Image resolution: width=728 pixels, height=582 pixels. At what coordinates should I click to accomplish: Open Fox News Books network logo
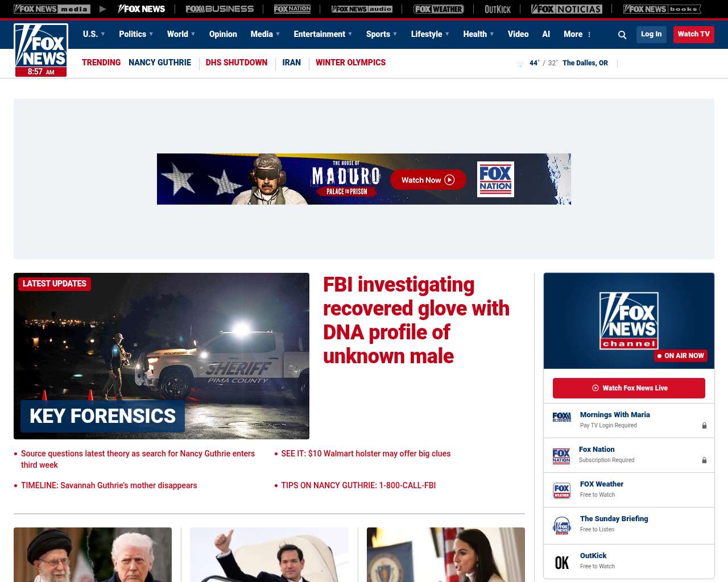662,9
